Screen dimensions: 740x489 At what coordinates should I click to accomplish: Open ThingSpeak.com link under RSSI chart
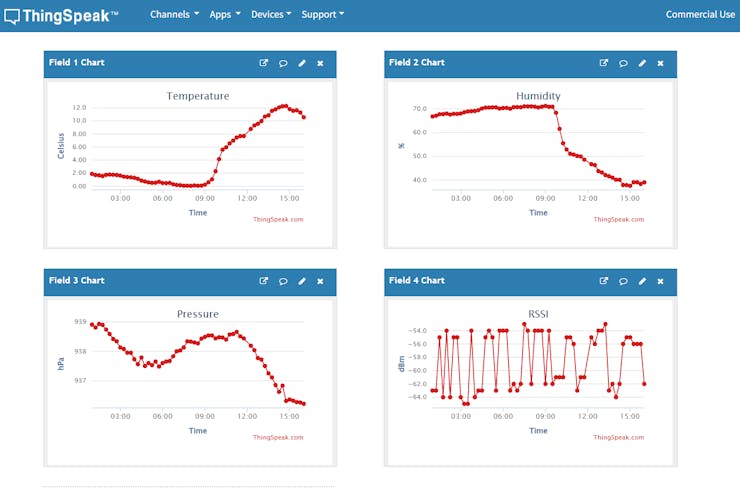618,438
